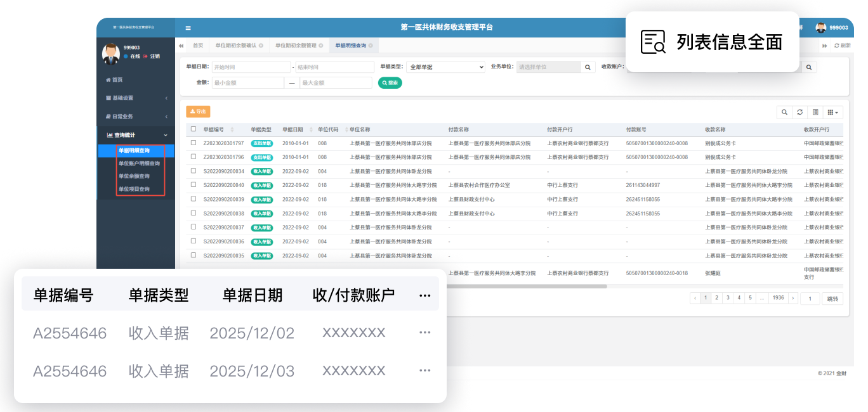Click the 最小金额 minimum amount field
868x412 pixels.
(x=247, y=82)
